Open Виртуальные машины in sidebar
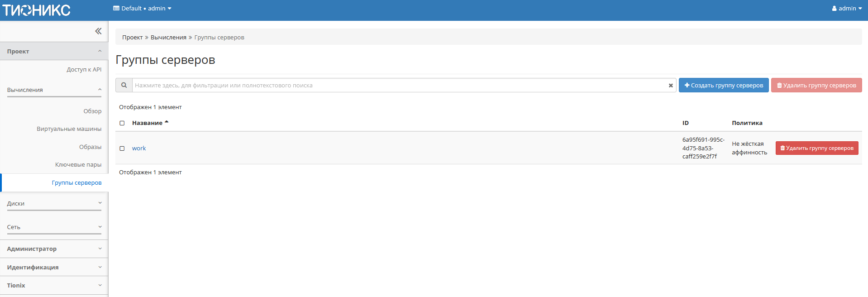 [x=69, y=129]
